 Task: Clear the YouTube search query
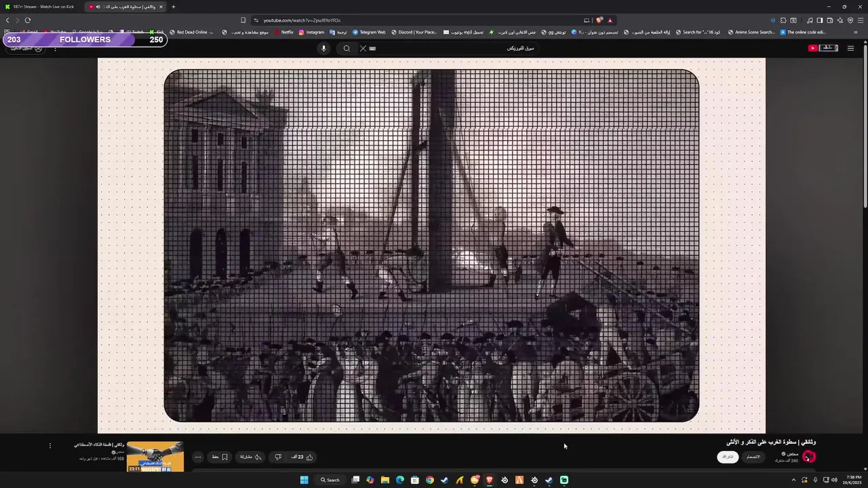click(x=363, y=48)
